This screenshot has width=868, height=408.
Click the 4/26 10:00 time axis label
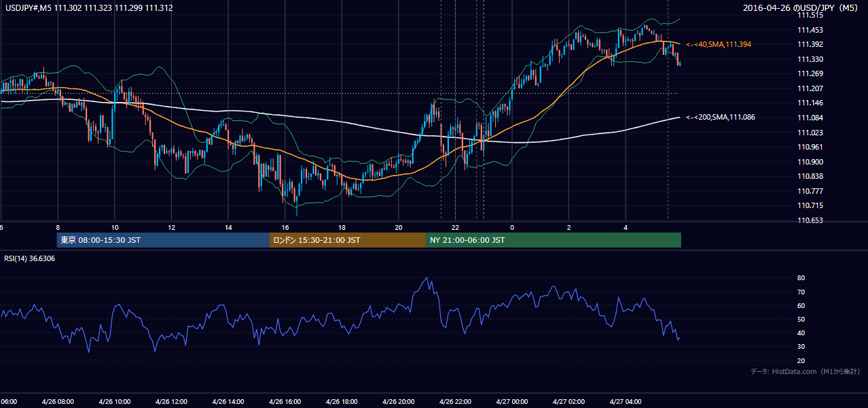click(113, 401)
